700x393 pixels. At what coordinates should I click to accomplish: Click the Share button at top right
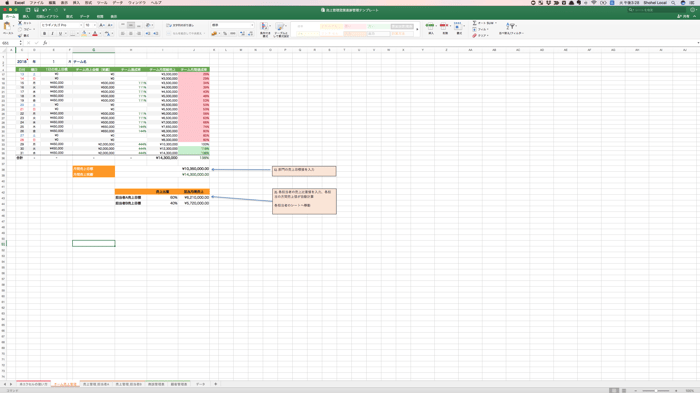683,17
